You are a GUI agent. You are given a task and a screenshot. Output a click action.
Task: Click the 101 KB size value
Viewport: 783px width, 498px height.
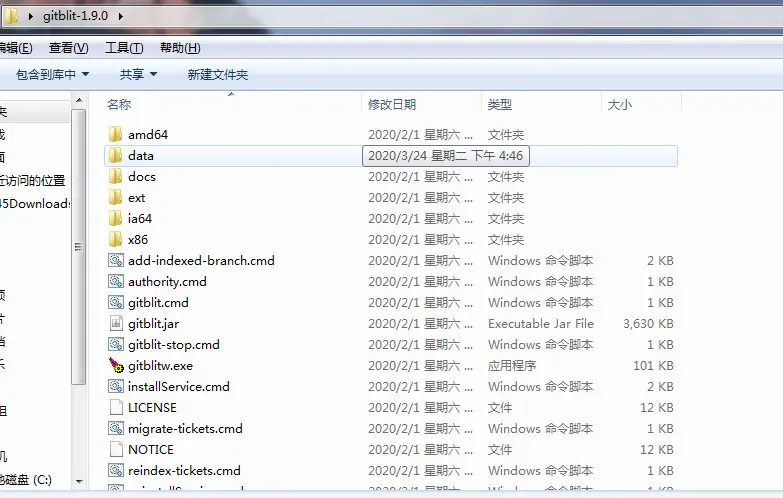click(x=653, y=366)
